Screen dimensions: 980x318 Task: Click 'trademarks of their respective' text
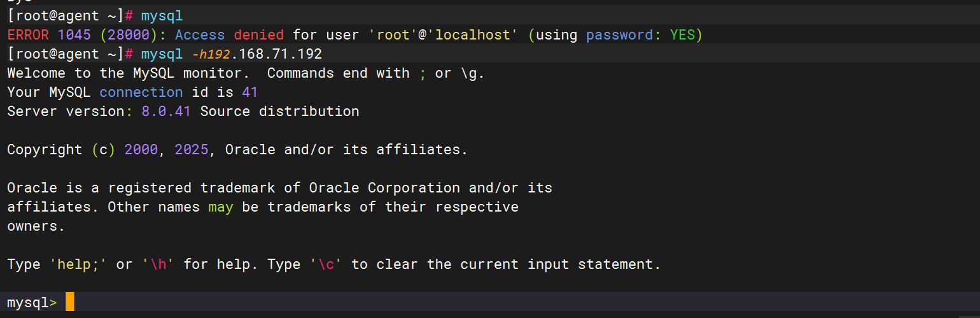click(x=393, y=207)
